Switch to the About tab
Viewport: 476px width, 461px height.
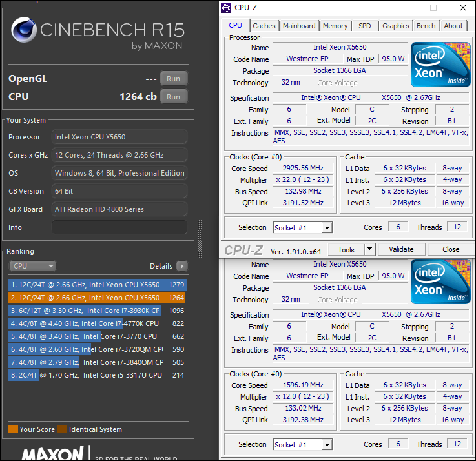click(x=453, y=26)
